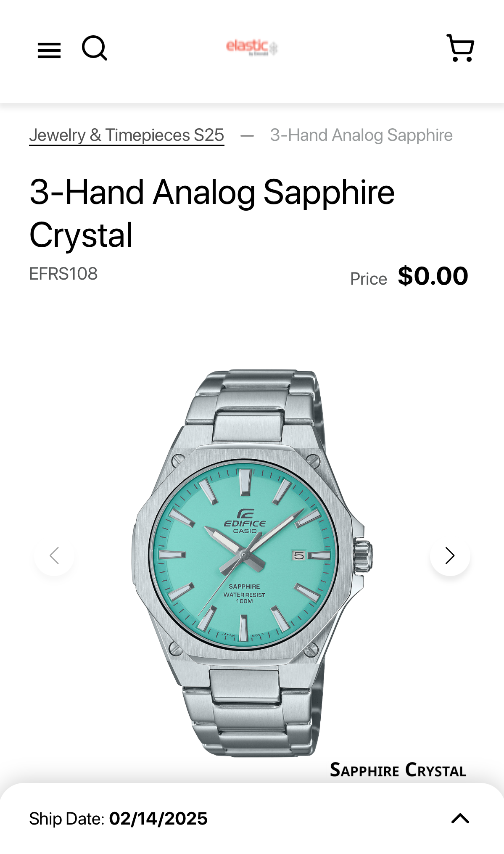Open the hamburger navigation menu
Screen dimensions: 504x854
(x=49, y=50)
